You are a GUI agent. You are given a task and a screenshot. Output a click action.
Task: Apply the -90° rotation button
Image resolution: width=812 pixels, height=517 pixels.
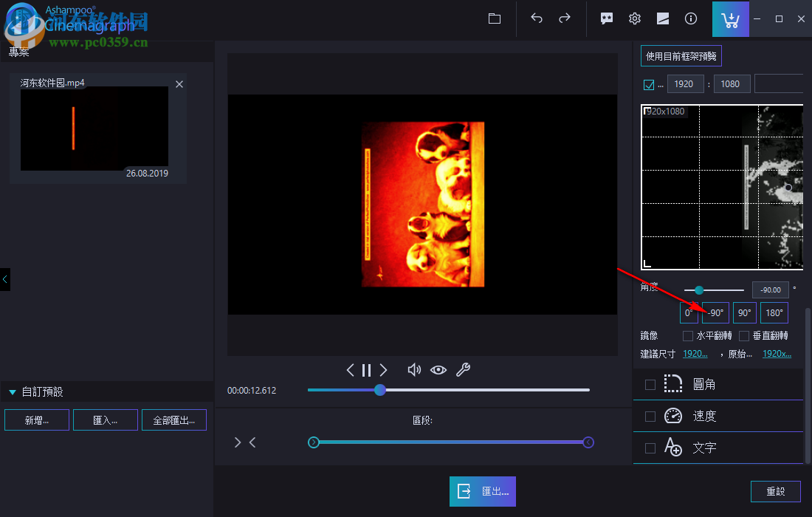[x=714, y=312]
